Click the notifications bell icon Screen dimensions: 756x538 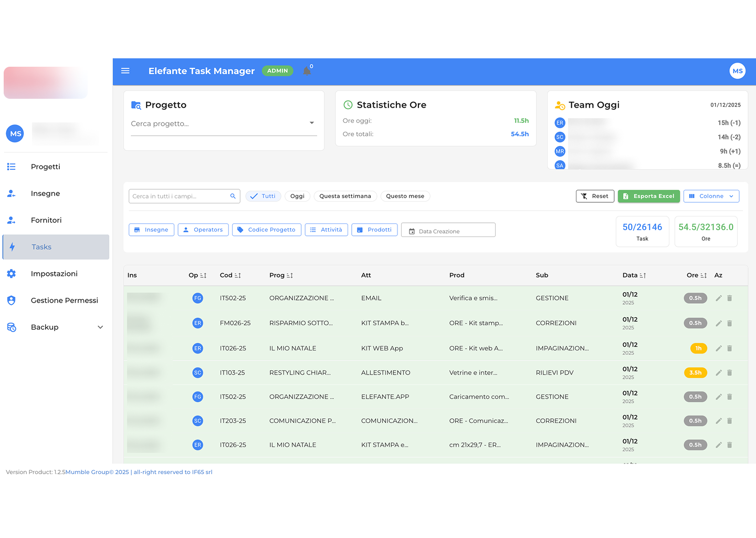pyautogui.click(x=307, y=71)
